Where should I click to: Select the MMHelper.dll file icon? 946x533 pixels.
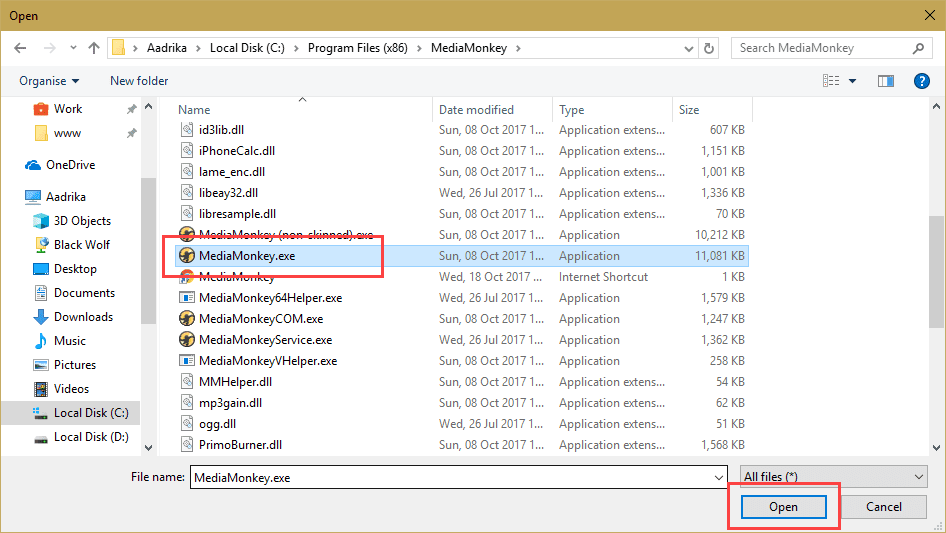187,382
